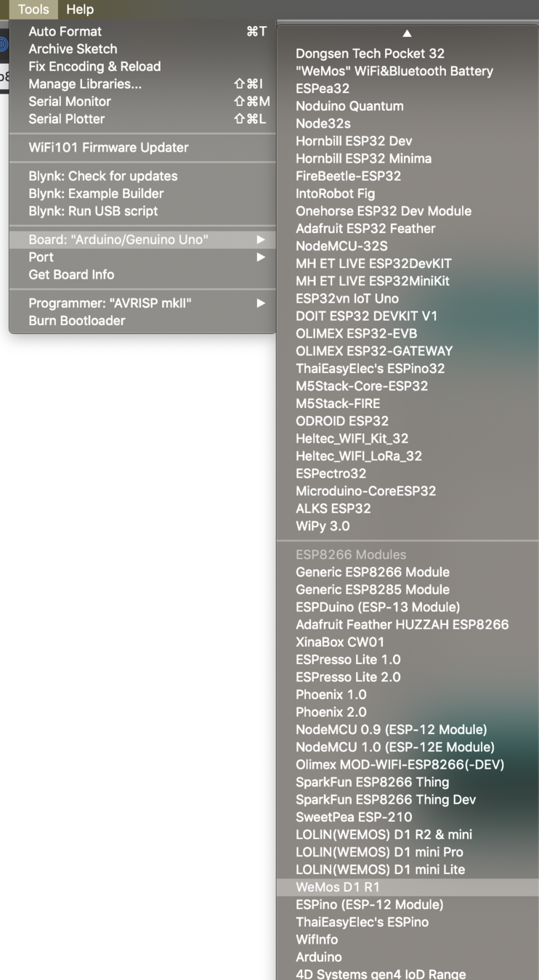
Task: Select Adafruit ESP32 Feather
Action: click(x=408, y=228)
